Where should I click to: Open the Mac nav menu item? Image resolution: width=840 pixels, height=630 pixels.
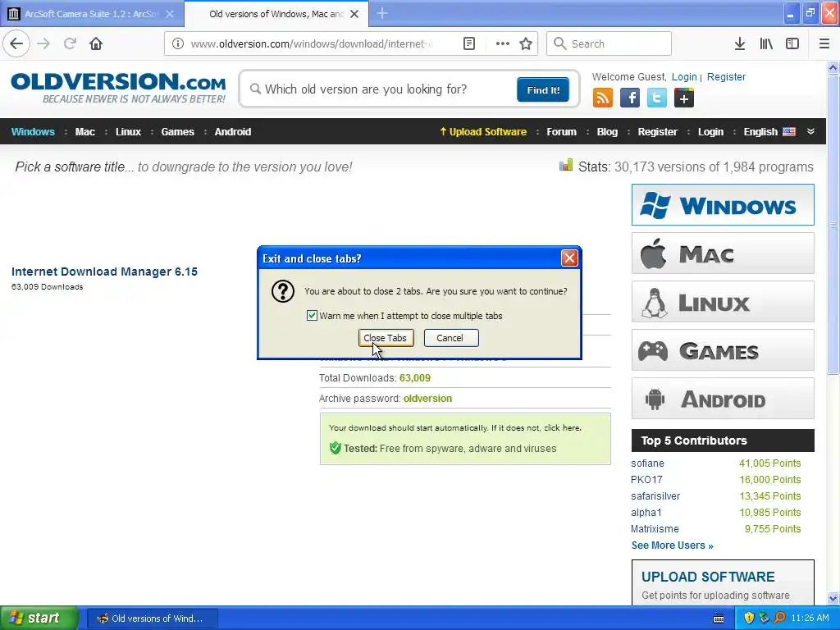pos(84,132)
